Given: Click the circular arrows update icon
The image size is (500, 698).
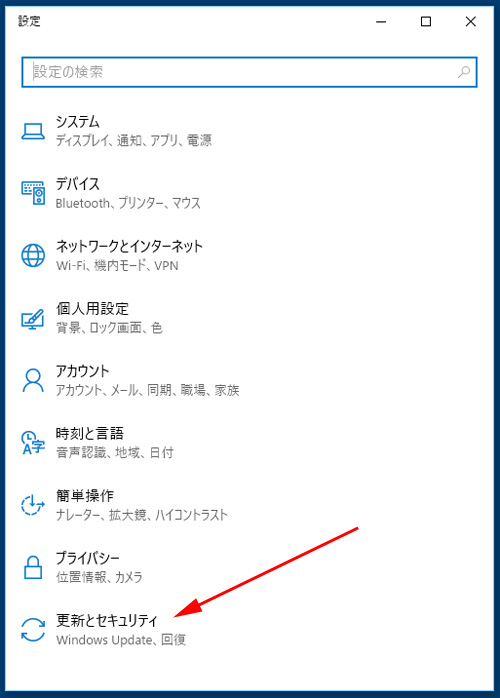Looking at the screenshot, I should coord(33,629).
